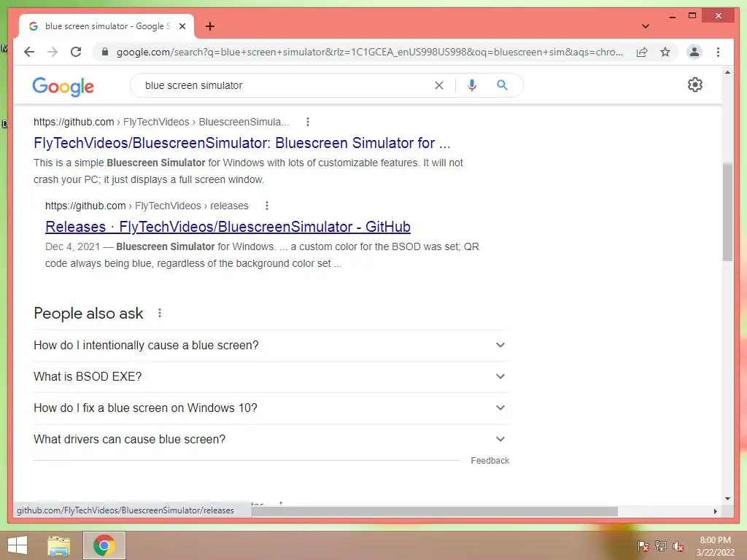Click the muted volume tray icon
747x560 pixels.
click(678, 546)
